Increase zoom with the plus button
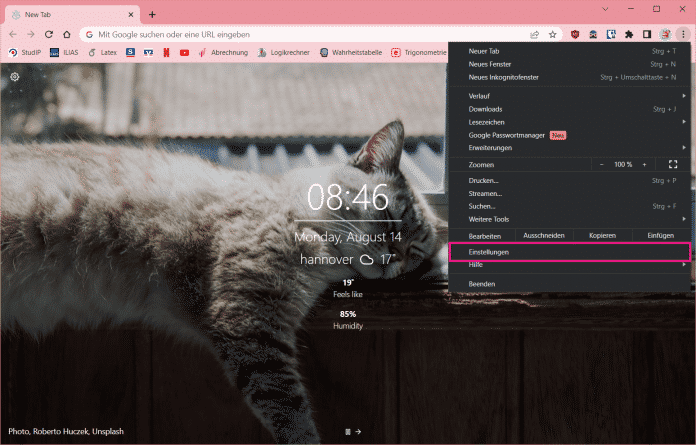 click(644, 164)
